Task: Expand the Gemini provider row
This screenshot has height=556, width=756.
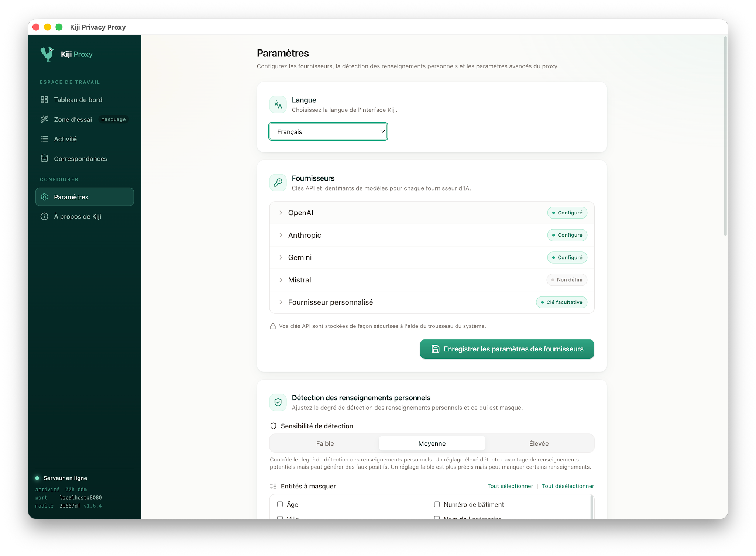Action: tap(432, 257)
